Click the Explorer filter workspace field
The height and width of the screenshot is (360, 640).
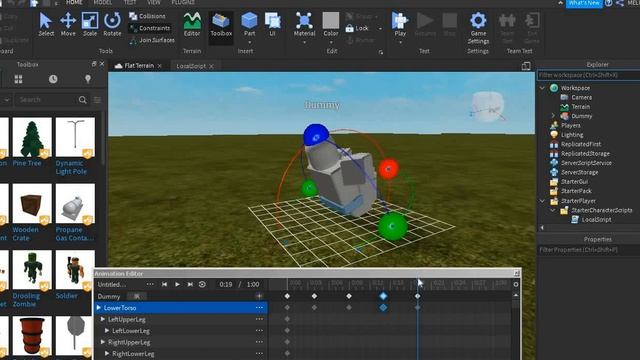(x=589, y=75)
